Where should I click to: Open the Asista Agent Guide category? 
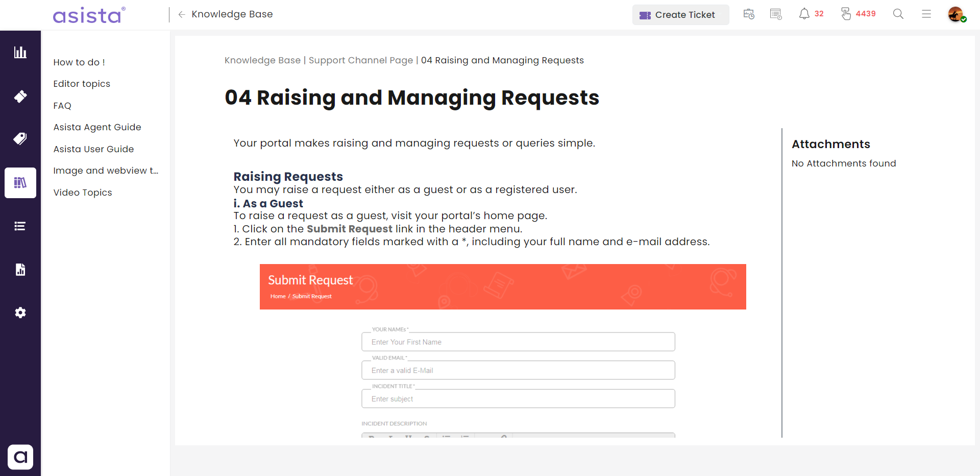pyautogui.click(x=97, y=127)
